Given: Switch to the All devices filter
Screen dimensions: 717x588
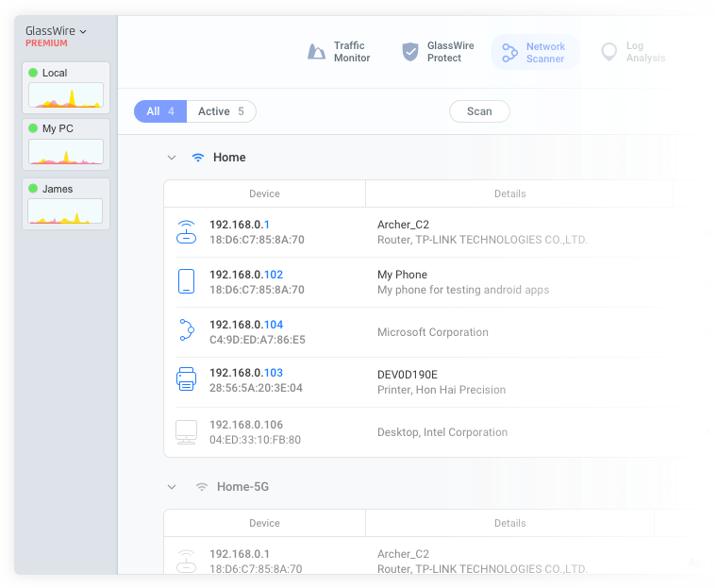Looking at the screenshot, I should 160,111.
